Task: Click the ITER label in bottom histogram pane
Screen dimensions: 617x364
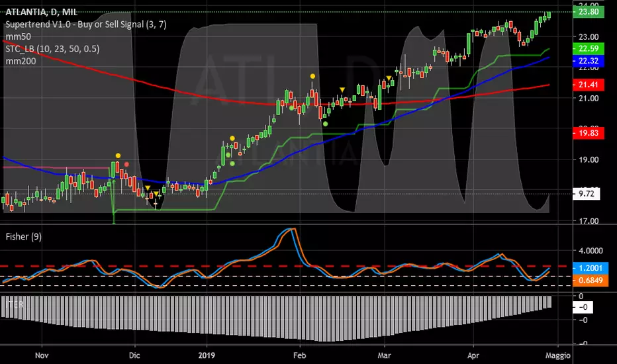Action: coord(14,304)
